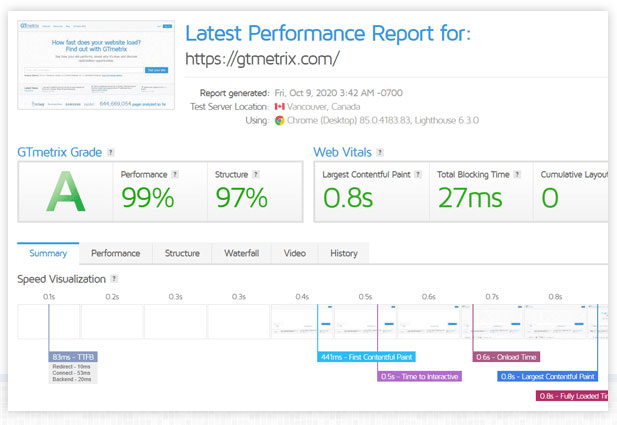617x425 pixels.
Task: Click the Time to Interactive marker
Action: point(419,377)
